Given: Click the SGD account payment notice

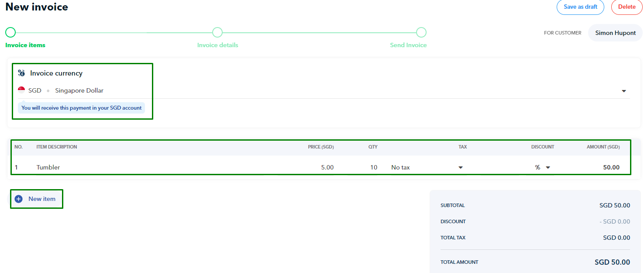Looking at the screenshot, I should tap(82, 108).
